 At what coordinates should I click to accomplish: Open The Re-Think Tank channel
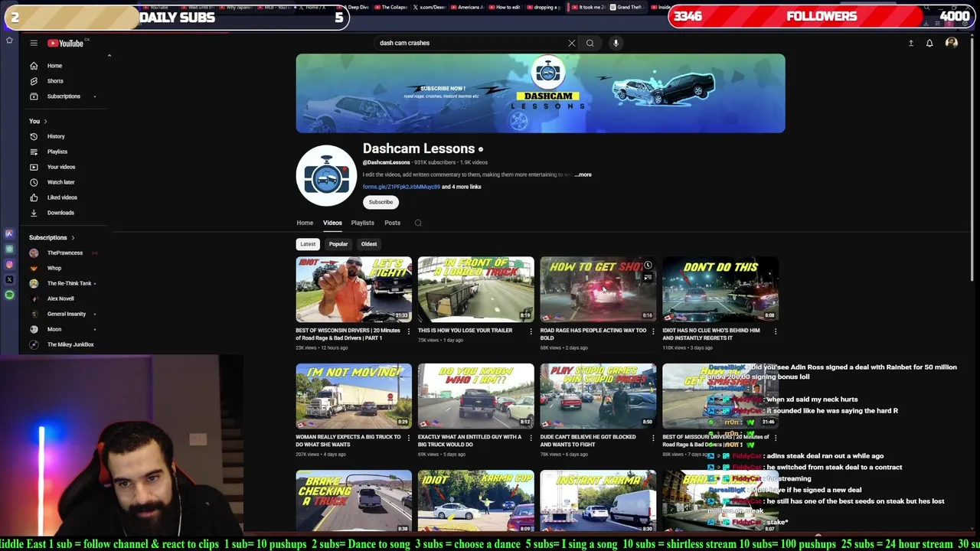(69, 283)
